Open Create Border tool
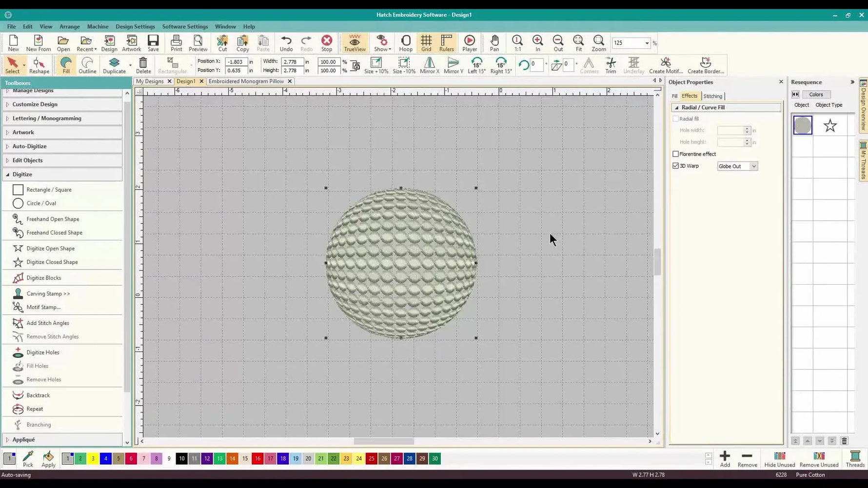Image resolution: width=868 pixels, height=488 pixels. tap(706, 65)
